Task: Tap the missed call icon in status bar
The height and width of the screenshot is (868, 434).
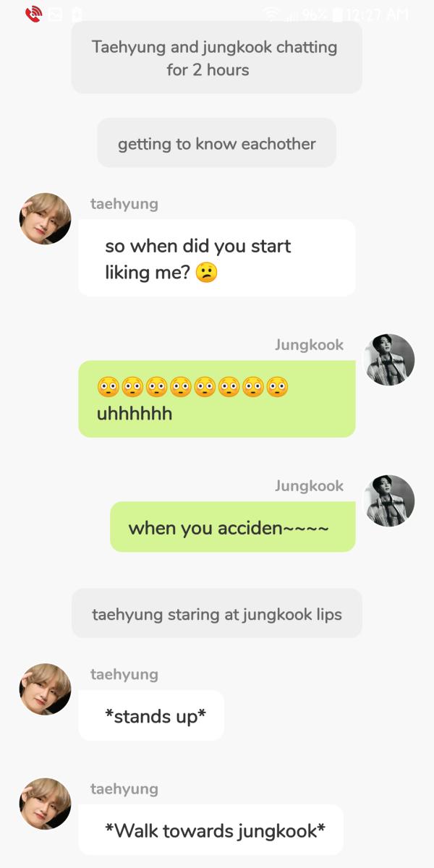Action: pos(33,13)
